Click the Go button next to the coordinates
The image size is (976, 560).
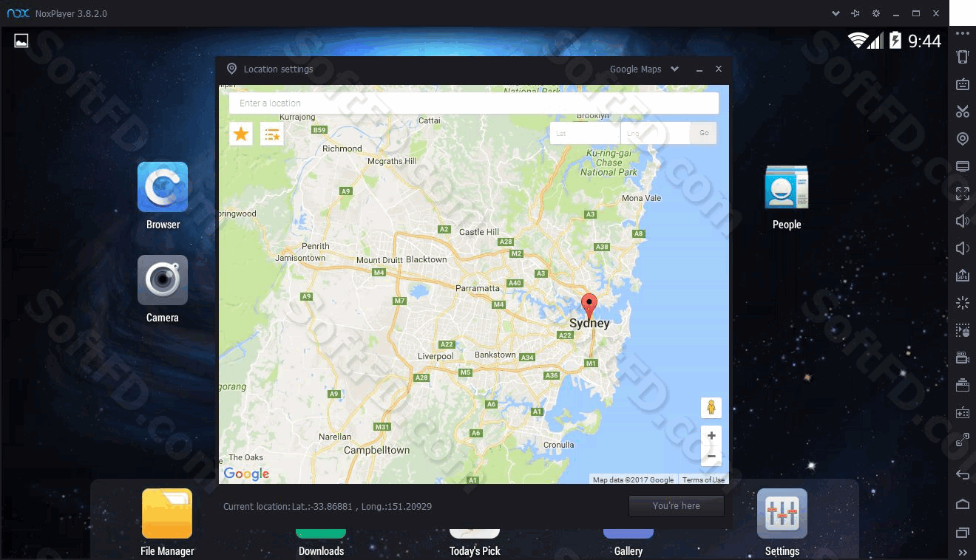(x=704, y=133)
